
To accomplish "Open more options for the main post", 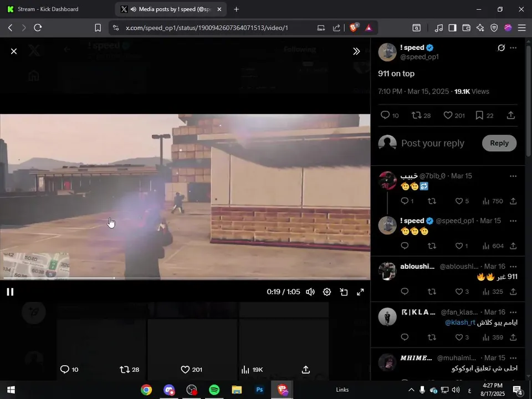I will click(x=513, y=48).
